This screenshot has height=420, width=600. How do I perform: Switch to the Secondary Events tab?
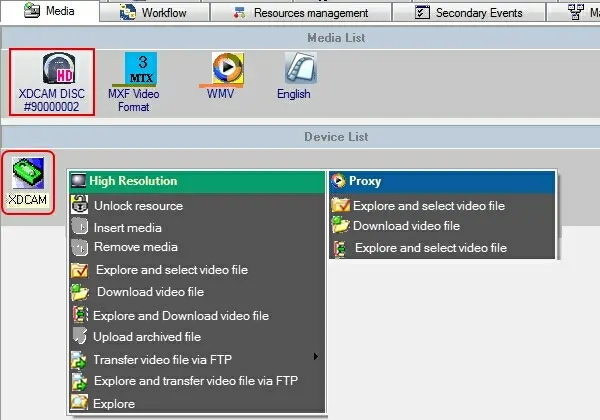click(461, 12)
